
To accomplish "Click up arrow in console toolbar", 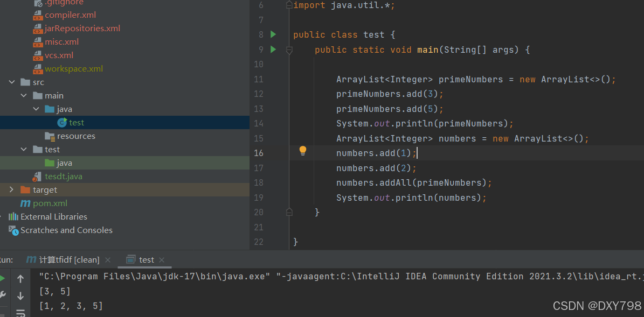I will pyautogui.click(x=20, y=279).
